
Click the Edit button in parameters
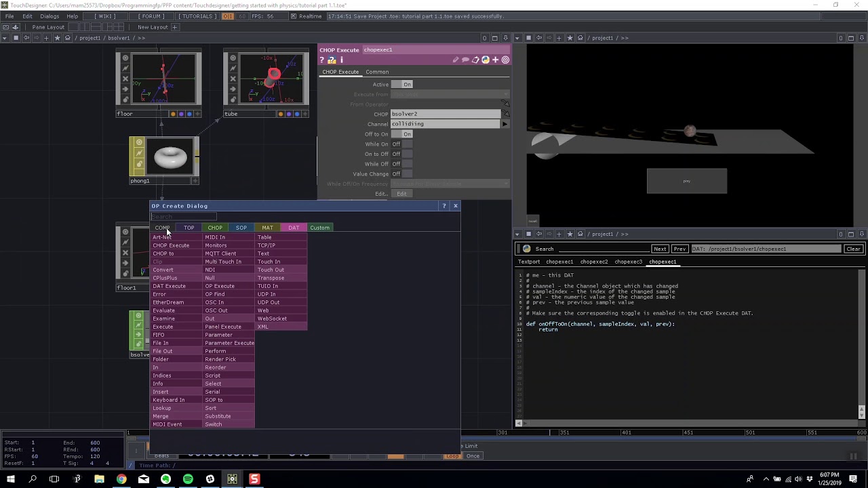pyautogui.click(x=401, y=194)
